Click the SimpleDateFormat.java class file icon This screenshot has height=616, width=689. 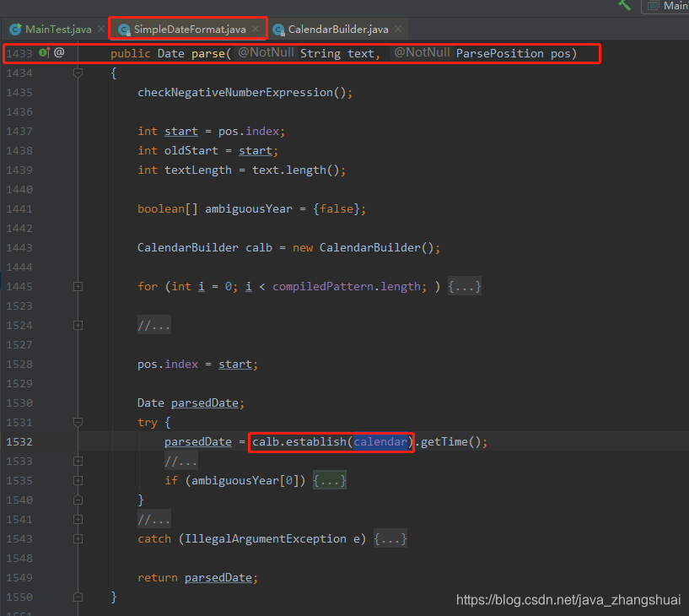click(x=124, y=30)
